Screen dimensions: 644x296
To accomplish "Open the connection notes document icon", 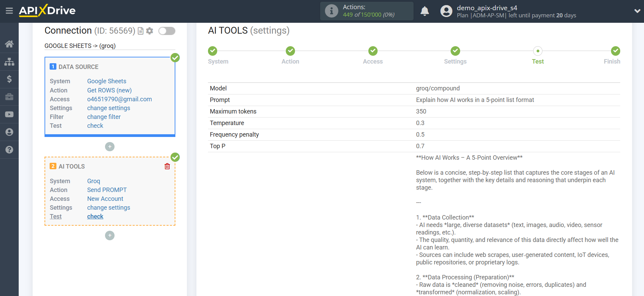I will [x=140, y=31].
